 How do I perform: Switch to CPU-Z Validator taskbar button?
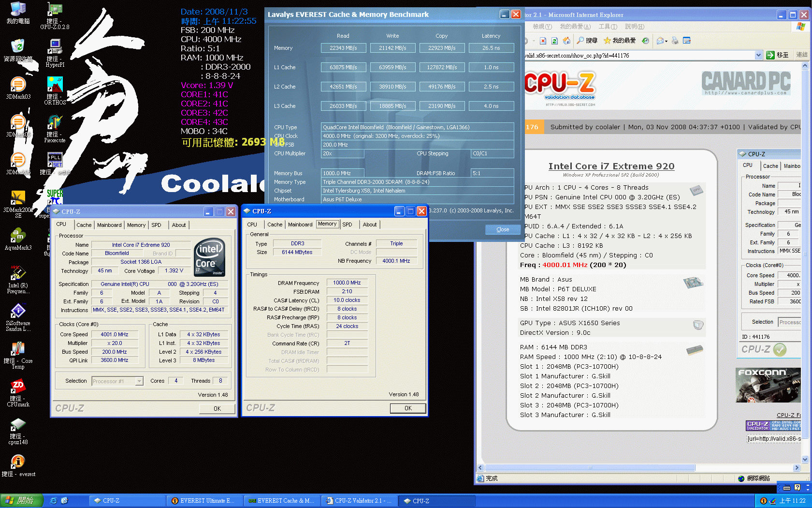click(x=360, y=501)
